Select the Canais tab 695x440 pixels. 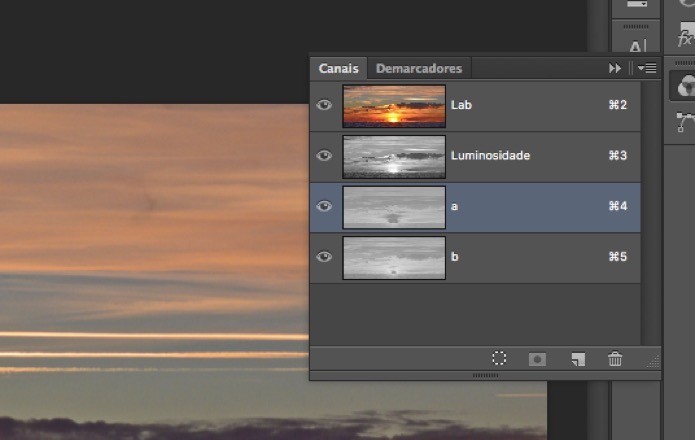coord(339,68)
